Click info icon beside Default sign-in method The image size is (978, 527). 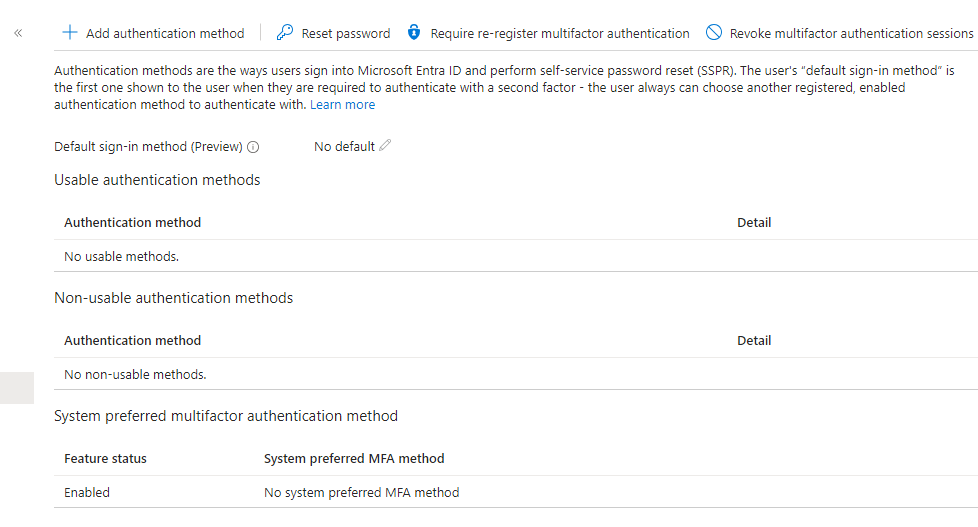point(253,147)
